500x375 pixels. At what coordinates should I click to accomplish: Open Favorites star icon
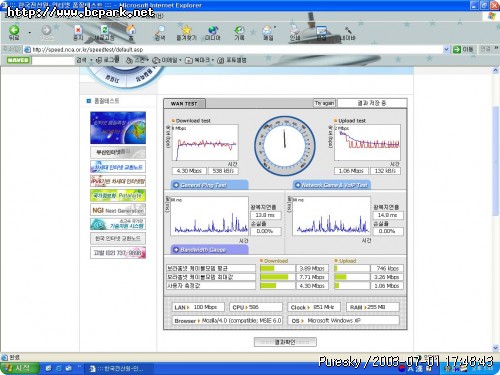point(186,30)
